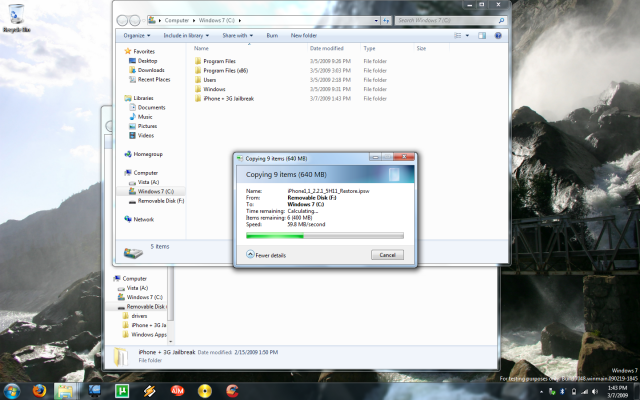Click the copy progress bar
This screenshot has width=640, height=400.
pyautogui.click(x=325, y=236)
